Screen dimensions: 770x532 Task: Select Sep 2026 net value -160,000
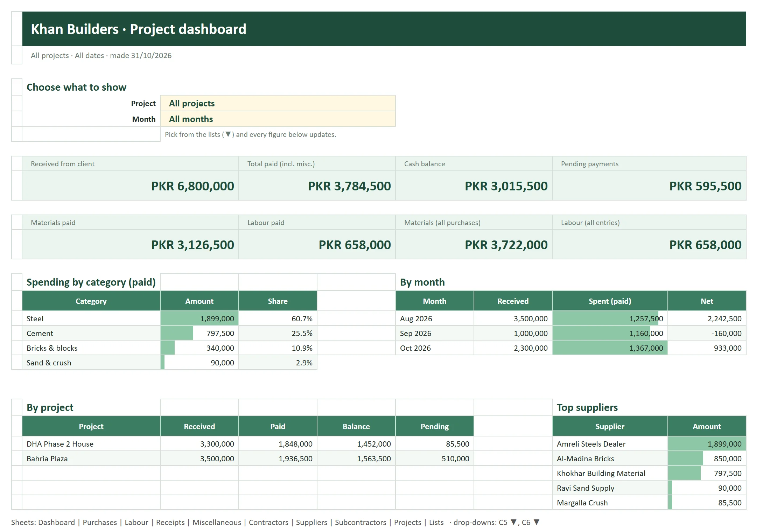(707, 333)
